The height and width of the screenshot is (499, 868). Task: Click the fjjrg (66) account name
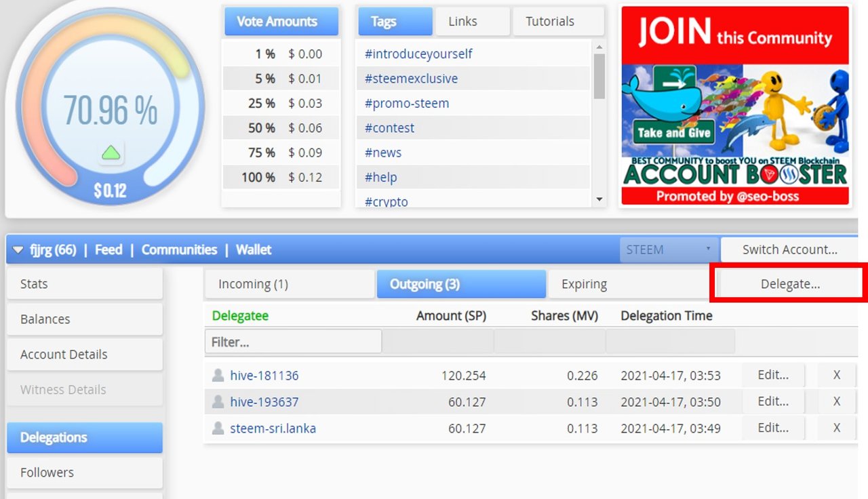(53, 249)
